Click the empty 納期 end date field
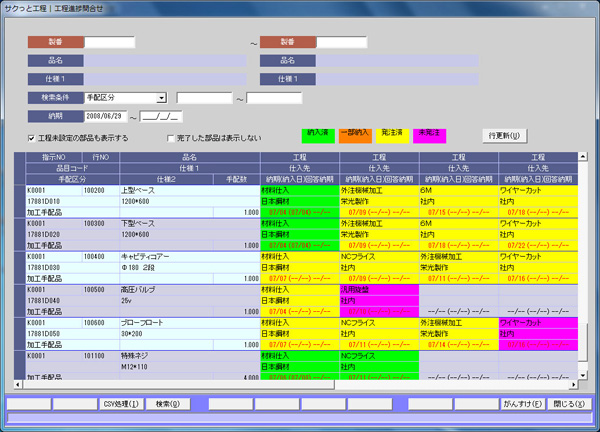The width and height of the screenshot is (600, 432). [161, 116]
